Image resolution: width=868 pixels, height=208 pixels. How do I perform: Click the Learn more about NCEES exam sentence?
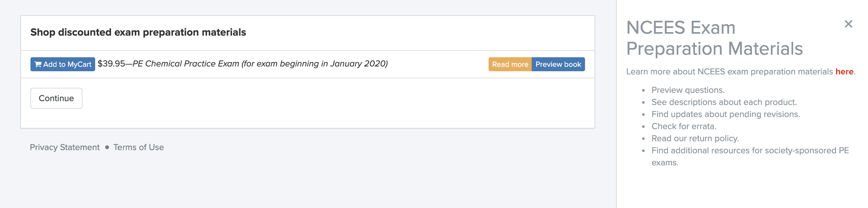tap(741, 72)
